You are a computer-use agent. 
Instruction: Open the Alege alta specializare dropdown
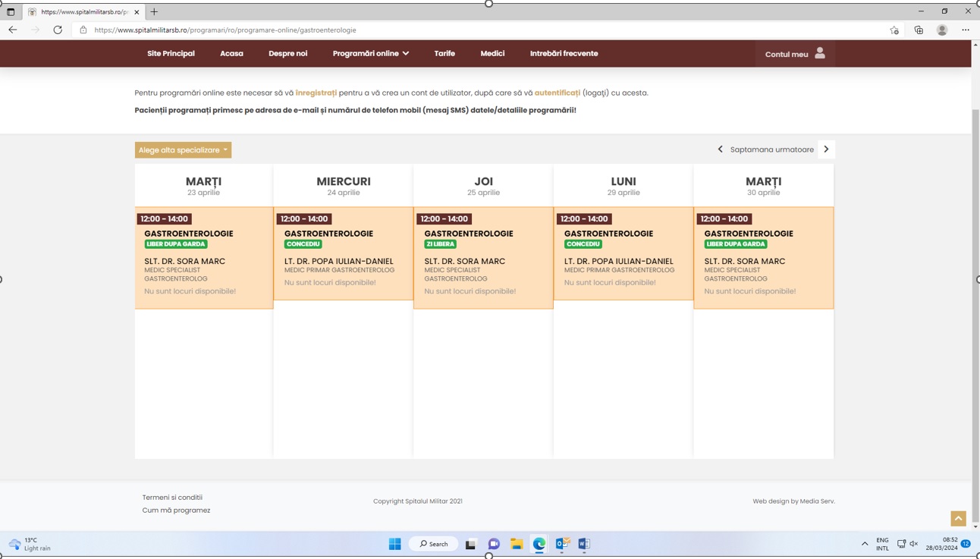183,150
